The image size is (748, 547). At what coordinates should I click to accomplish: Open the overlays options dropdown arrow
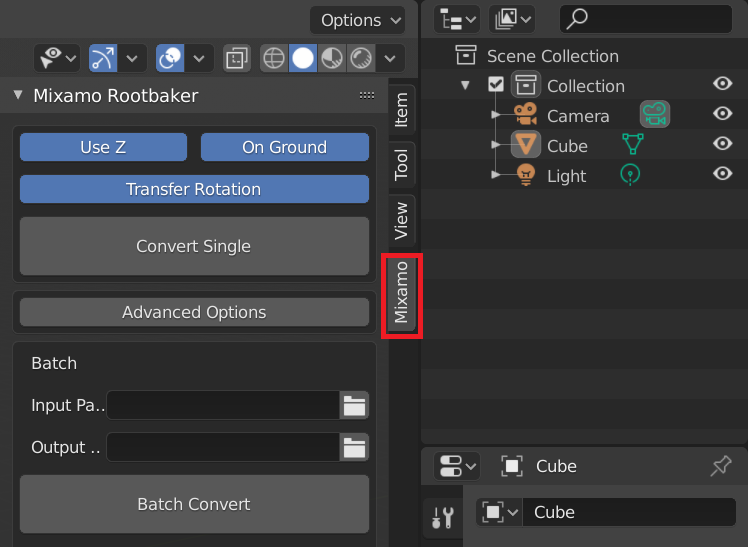coord(199,58)
